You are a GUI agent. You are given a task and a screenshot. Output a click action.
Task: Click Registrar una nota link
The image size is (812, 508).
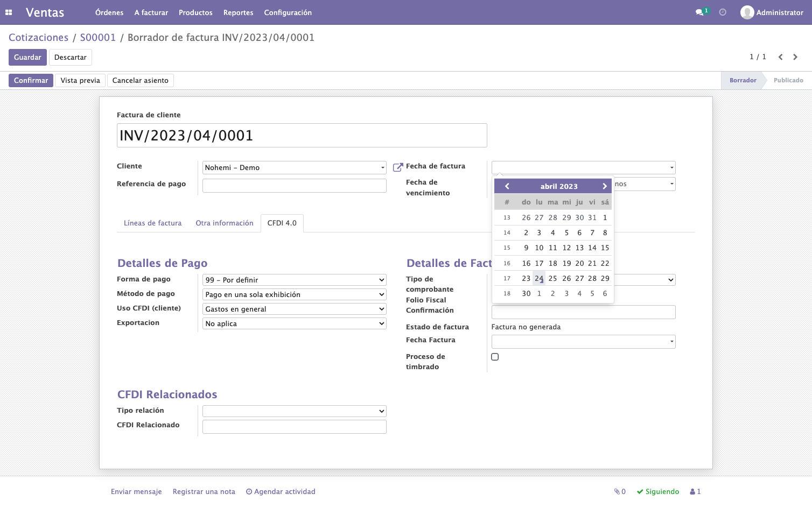204,492
